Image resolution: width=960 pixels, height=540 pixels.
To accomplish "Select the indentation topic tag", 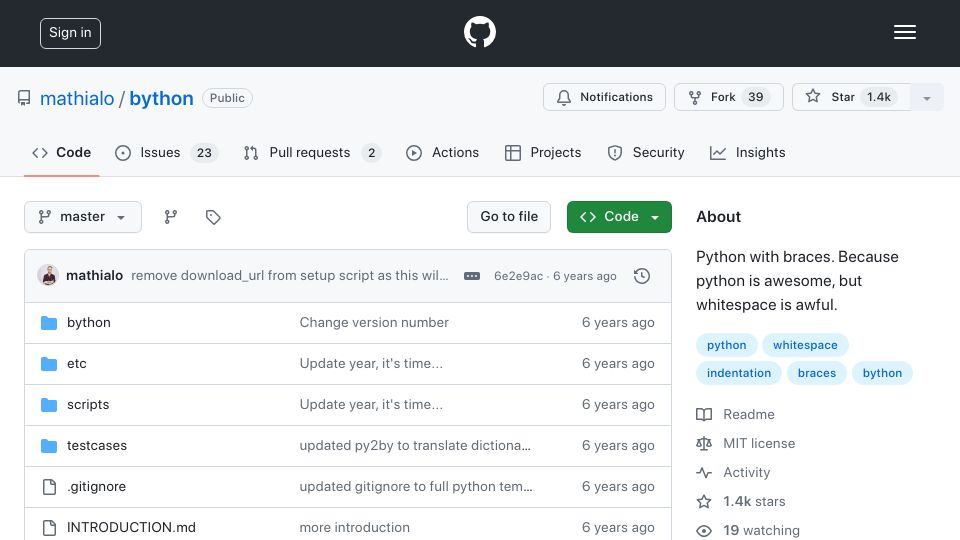I will tap(739, 373).
